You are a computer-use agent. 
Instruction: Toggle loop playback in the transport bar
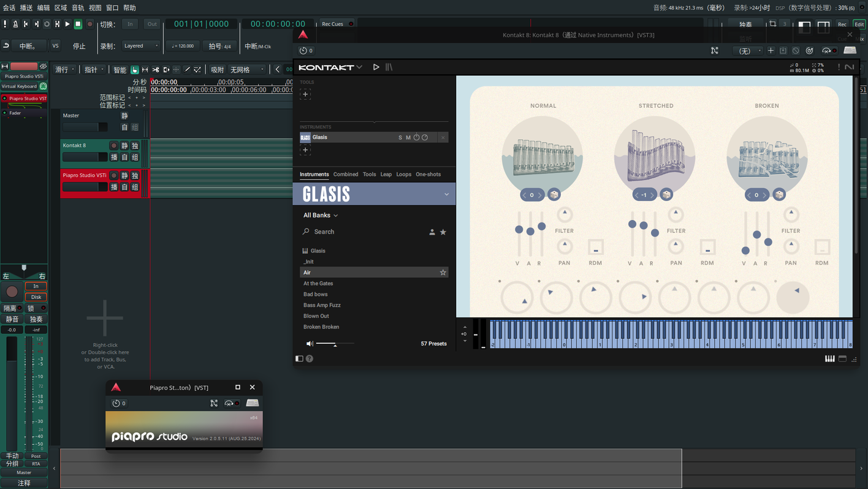tap(47, 24)
